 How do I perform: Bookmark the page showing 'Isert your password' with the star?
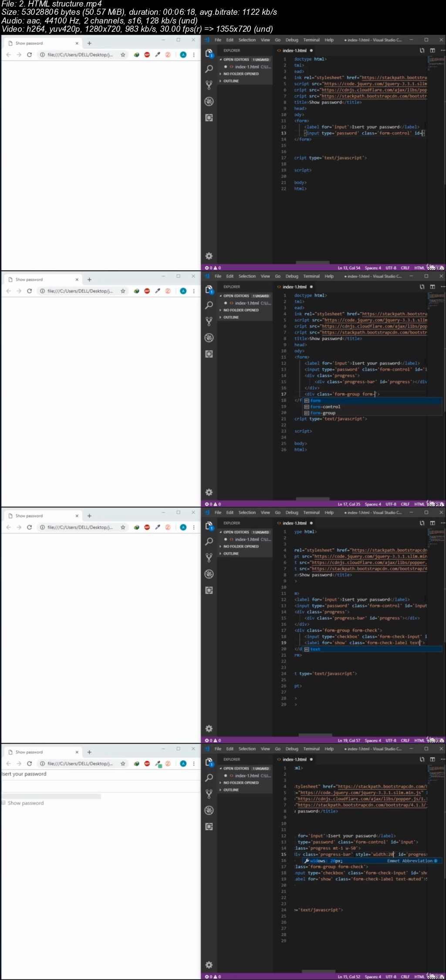point(123,763)
